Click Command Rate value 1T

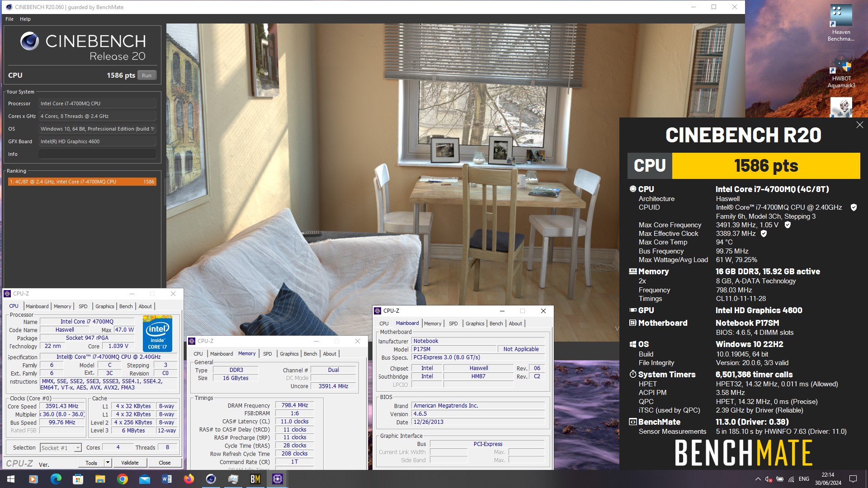pos(295,462)
